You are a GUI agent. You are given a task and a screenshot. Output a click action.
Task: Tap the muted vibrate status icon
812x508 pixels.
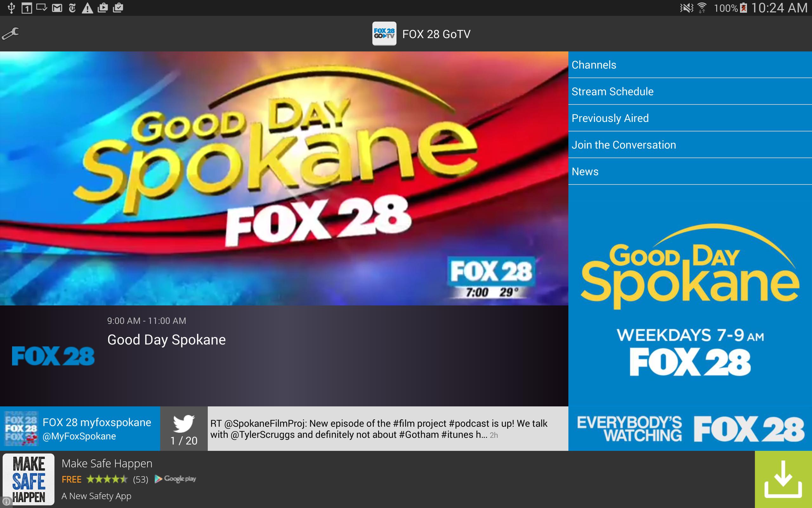point(686,8)
